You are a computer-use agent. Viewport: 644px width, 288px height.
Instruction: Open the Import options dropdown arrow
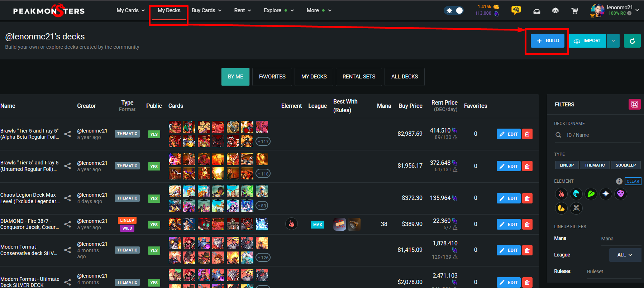(x=613, y=41)
